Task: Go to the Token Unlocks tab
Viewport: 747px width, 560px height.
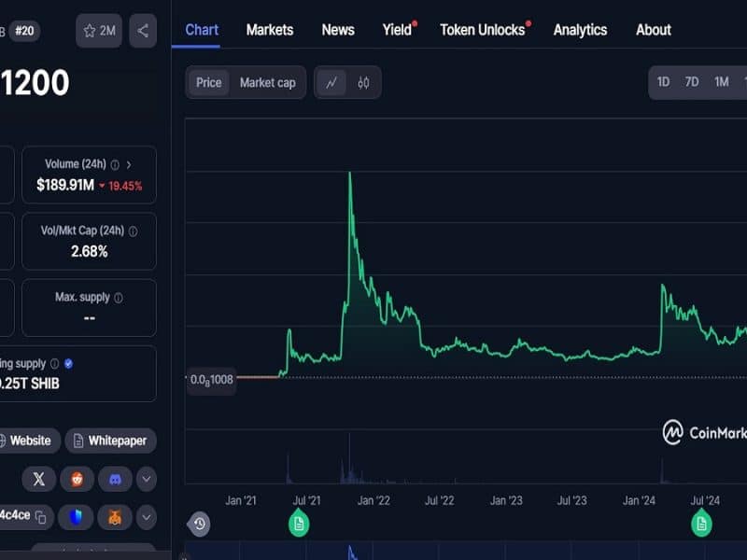Action: (482, 30)
